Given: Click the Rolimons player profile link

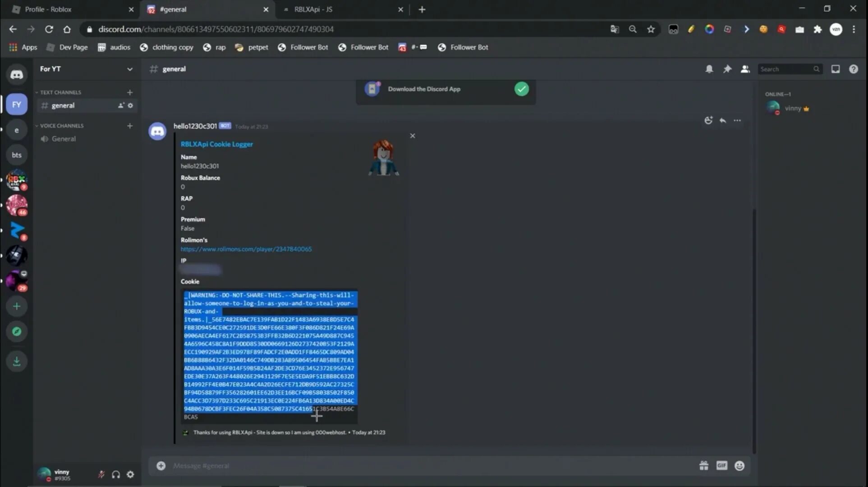Looking at the screenshot, I should pos(246,249).
